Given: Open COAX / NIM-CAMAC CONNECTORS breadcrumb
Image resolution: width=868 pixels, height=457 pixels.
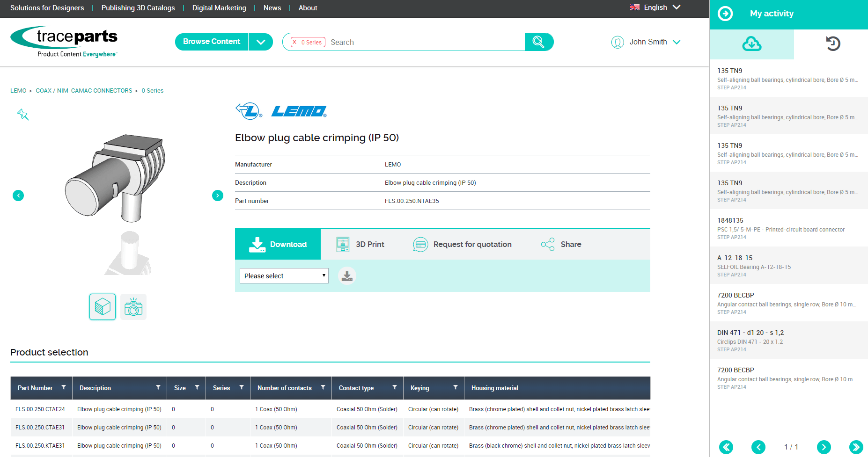Looking at the screenshot, I should point(84,91).
